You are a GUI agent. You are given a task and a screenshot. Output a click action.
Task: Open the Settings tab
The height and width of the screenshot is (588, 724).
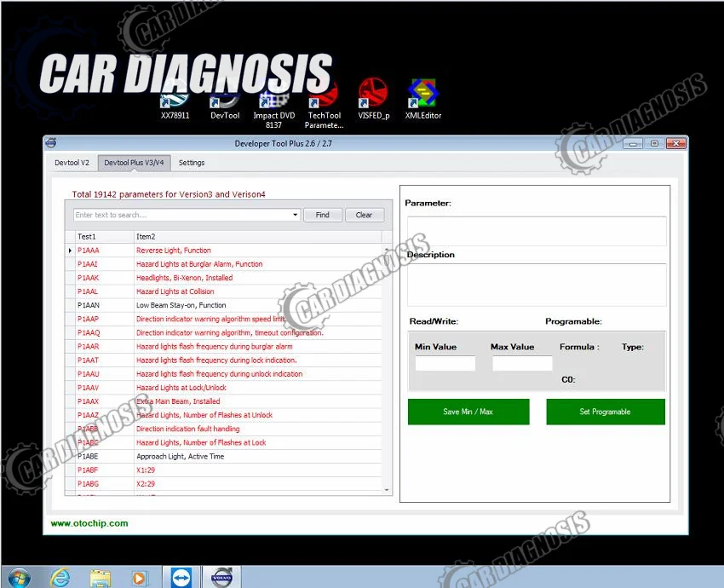click(x=192, y=163)
